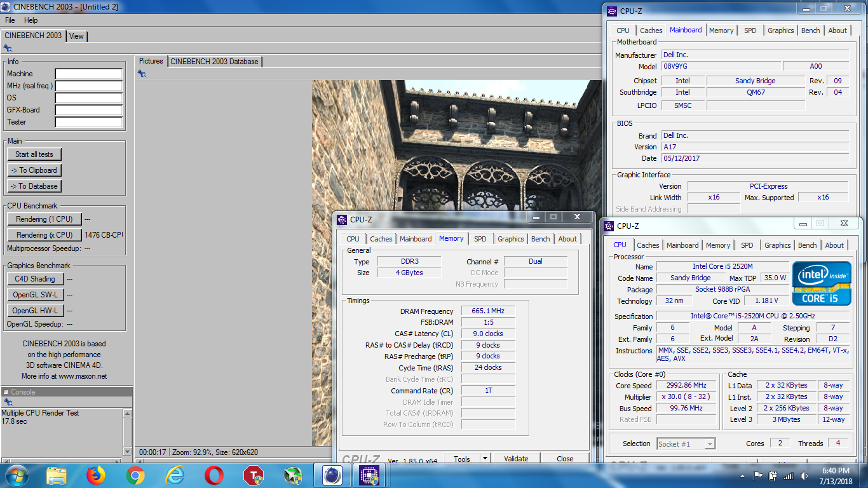The width and height of the screenshot is (868, 488).
Task: Open SPD tab in the CPU-Z Memory window
Action: click(x=480, y=239)
